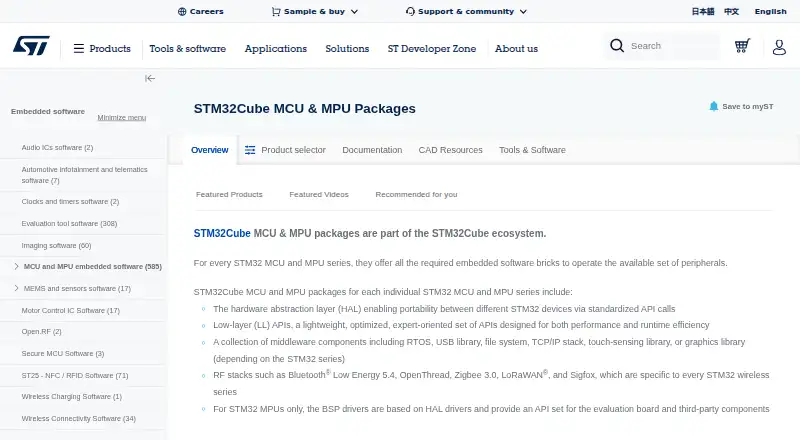Expand the Support & community dropdown arrow
The height and width of the screenshot is (440, 800).
pos(523,12)
